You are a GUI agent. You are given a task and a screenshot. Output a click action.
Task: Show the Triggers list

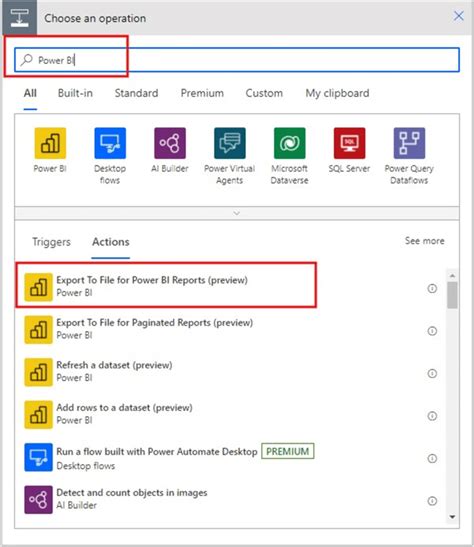tap(51, 242)
